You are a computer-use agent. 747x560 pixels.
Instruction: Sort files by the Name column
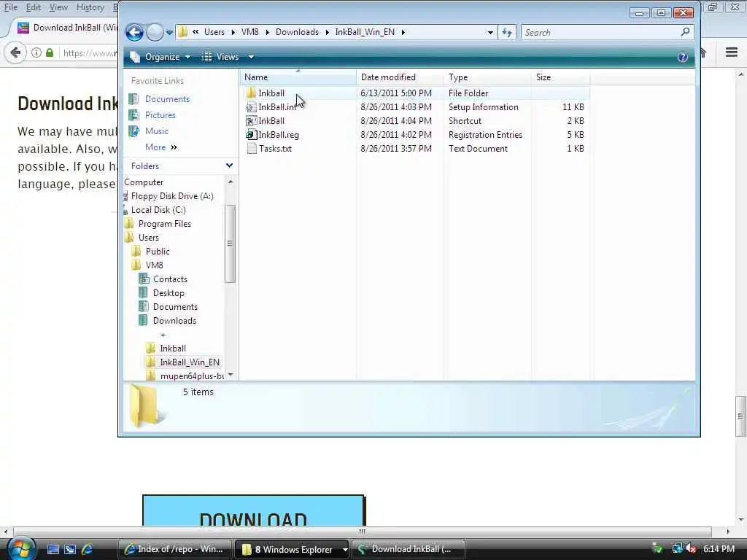[x=298, y=77]
